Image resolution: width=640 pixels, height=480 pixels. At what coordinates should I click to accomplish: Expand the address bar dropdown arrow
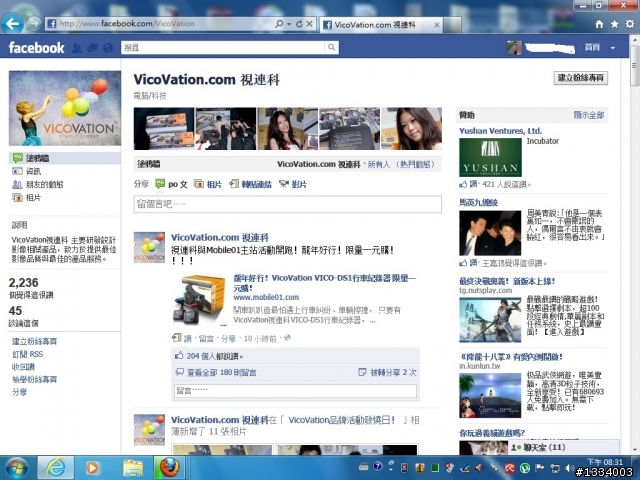(289, 24)
